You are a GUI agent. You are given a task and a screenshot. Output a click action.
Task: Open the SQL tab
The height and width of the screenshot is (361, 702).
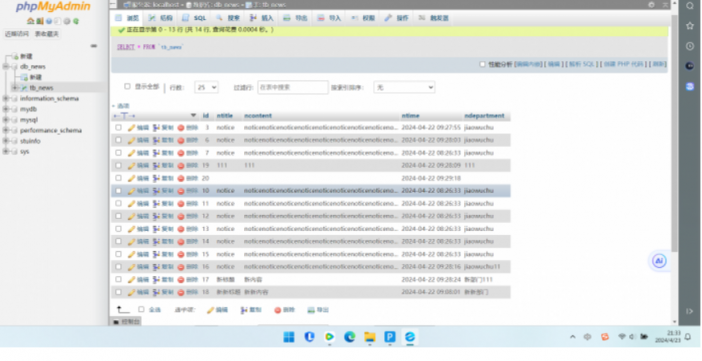(x=194, y=18)
